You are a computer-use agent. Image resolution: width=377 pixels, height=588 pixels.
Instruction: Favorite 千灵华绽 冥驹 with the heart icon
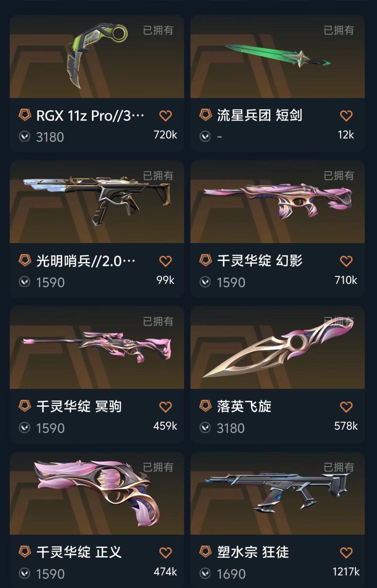click(x=166, y=407)
